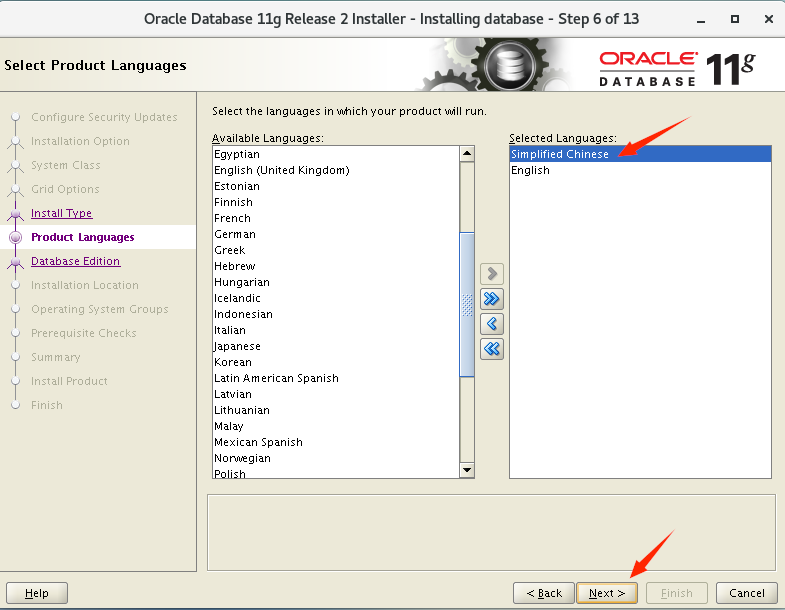Remove all languages with double left arrow
The width and height of the screenshot is (785, 610).
click(x=492, y=349)
